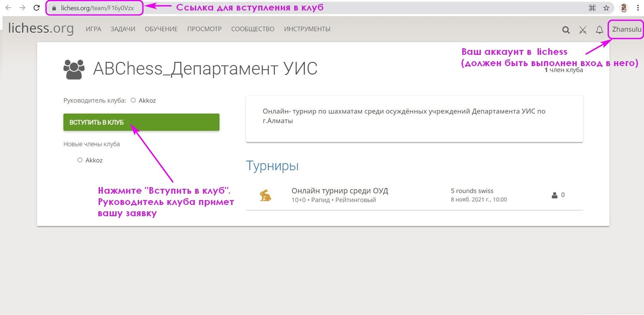Open the СООБЩЕСТВО menu
The image size is (644, 315).
coord(253,29)
